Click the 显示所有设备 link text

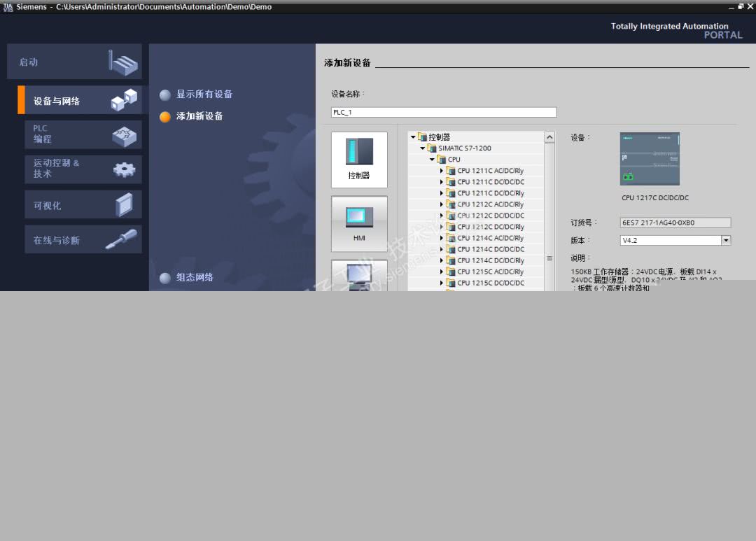click(204, 94)
